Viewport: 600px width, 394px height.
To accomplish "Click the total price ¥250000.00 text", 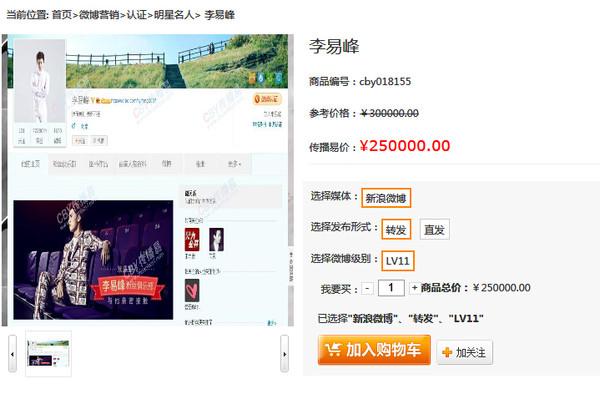I will click(502, 288).
